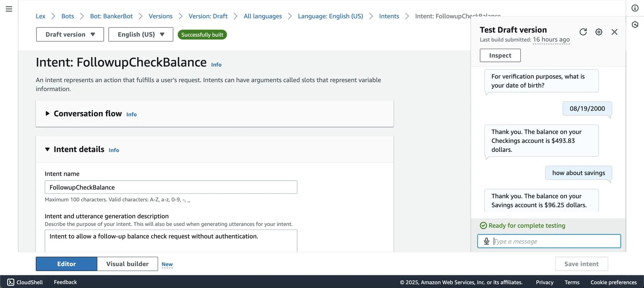Viewport: 644px width, 288px height.
Task: Click the microphone voice input icon
Action: click(x=486, y=241)
